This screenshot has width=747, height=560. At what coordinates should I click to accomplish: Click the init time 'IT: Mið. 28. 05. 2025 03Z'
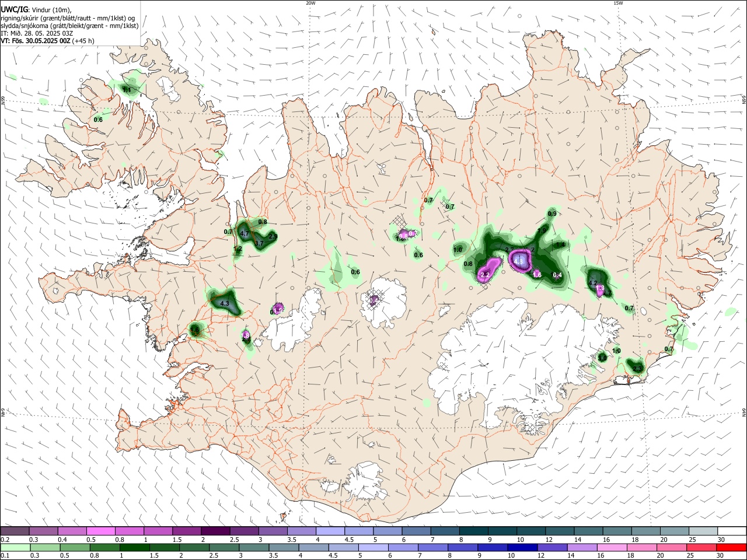tap(37, 33)
